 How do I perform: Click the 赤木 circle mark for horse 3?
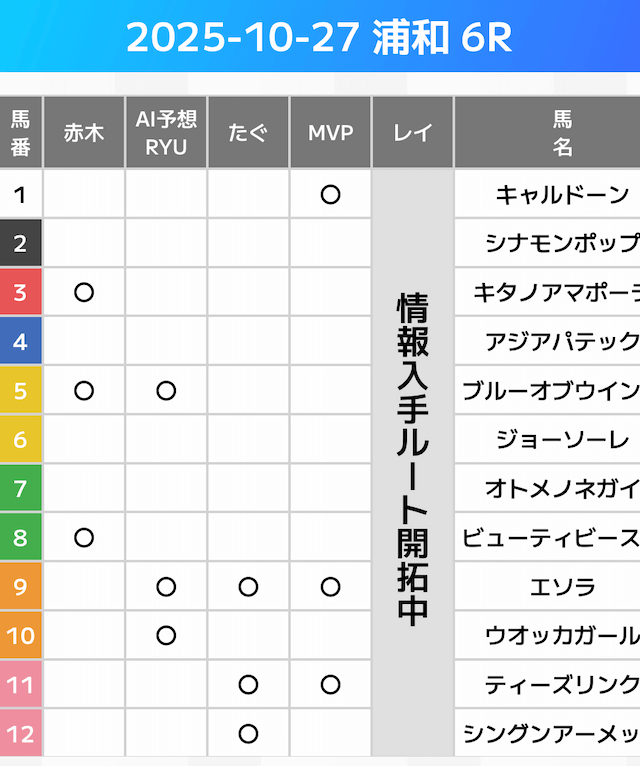(84, 293)
